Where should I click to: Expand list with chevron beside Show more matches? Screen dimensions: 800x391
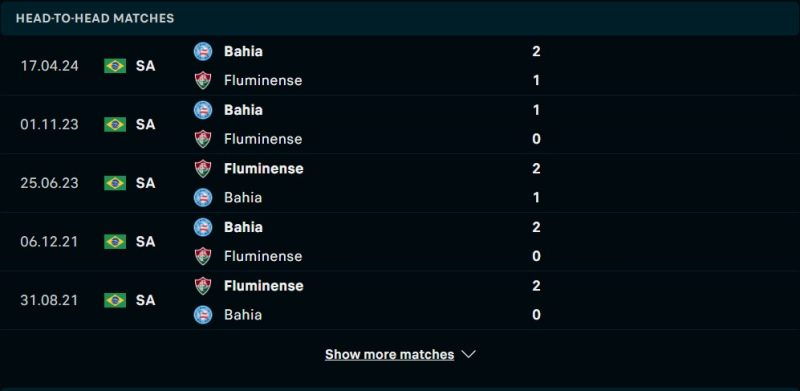[468, 354]
